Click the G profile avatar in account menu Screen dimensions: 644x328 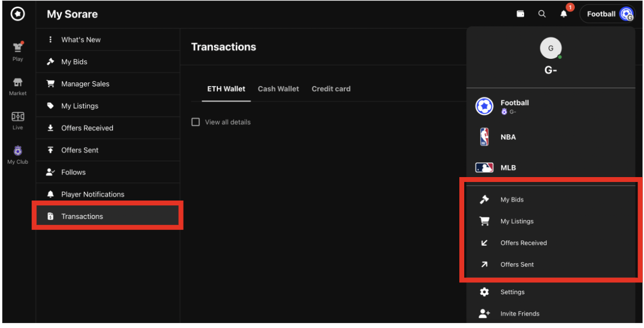(551, 48)
